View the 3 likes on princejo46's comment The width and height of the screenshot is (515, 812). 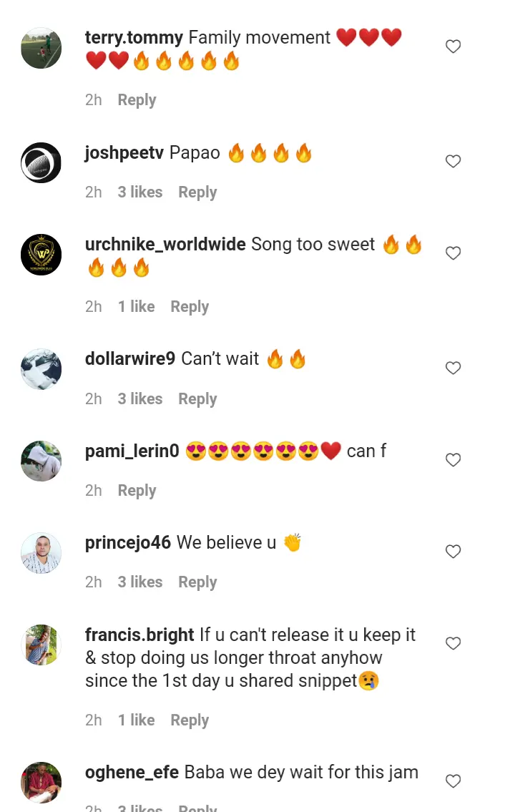tap(139, 582)
